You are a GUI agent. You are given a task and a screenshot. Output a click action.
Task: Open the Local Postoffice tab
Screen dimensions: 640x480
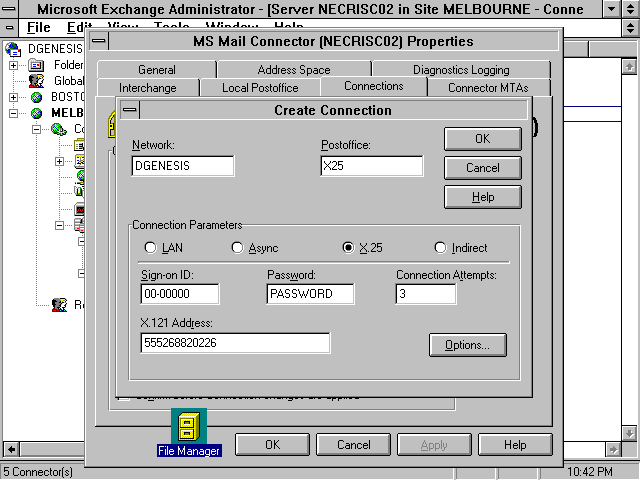point(260,88)
